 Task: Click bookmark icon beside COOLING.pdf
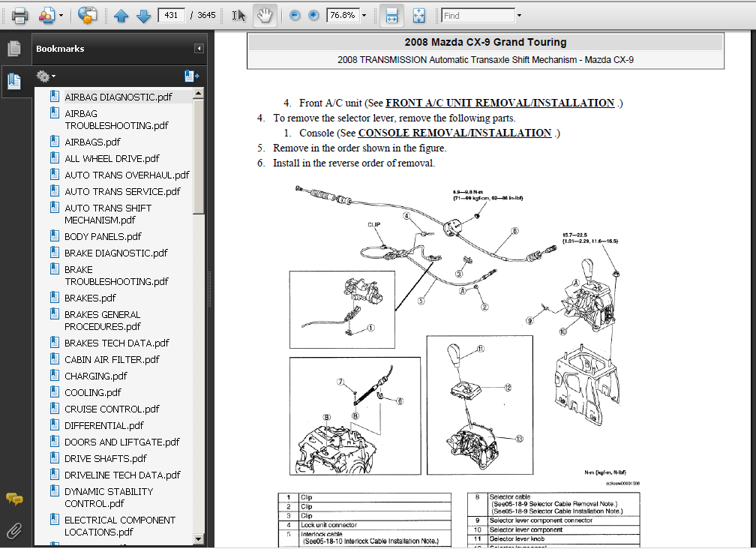point(55,391)
